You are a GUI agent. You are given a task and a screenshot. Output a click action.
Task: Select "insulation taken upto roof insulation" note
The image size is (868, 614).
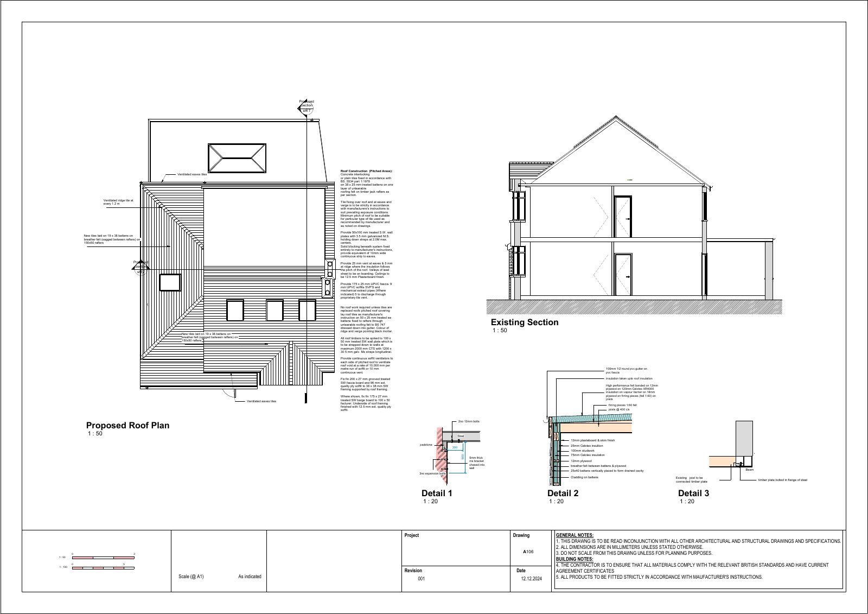pyautogui.click(x=629, y=378)
